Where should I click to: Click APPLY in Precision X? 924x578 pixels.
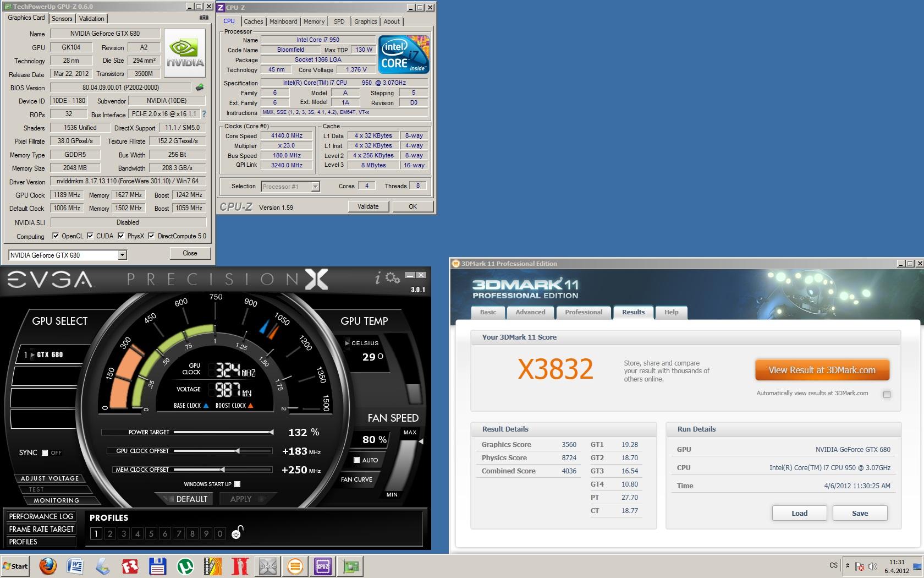tap(241, 499)
